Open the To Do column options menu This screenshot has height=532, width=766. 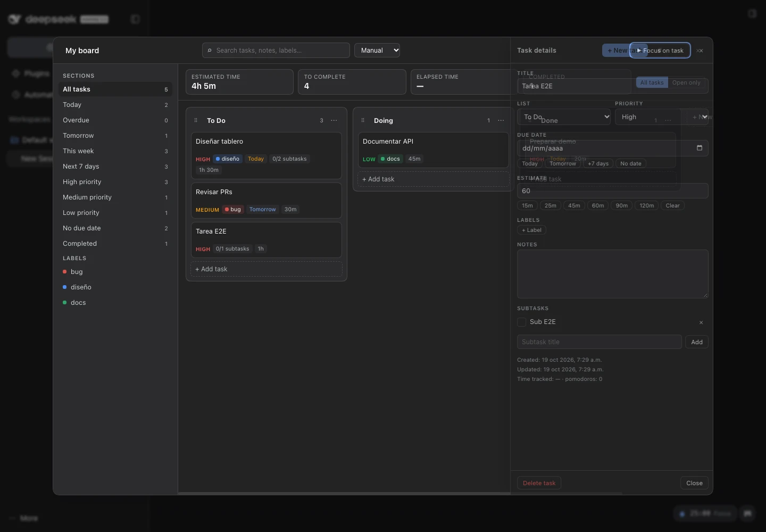(334, 120)
